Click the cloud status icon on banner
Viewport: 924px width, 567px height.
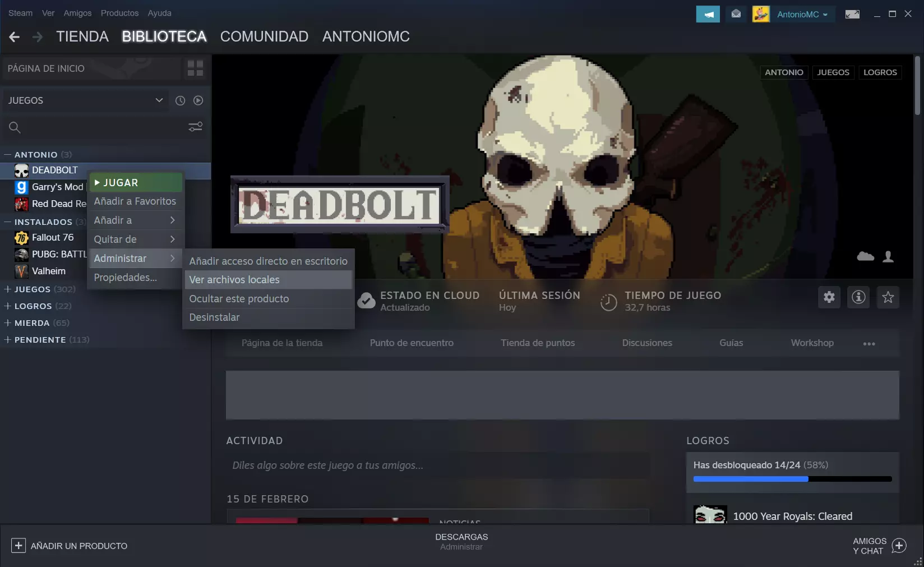(866, 256)
